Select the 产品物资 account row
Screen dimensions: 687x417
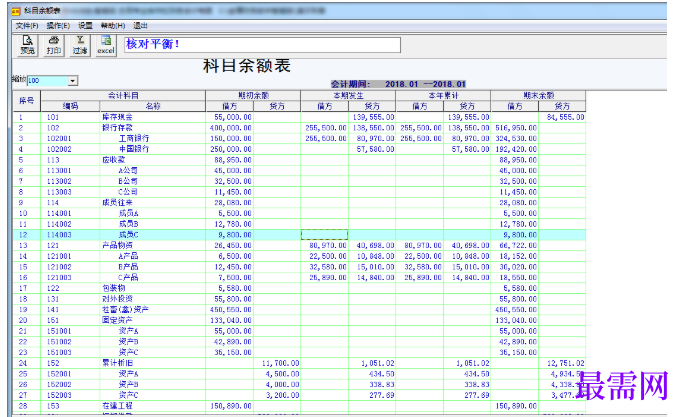tap(299, 245)
